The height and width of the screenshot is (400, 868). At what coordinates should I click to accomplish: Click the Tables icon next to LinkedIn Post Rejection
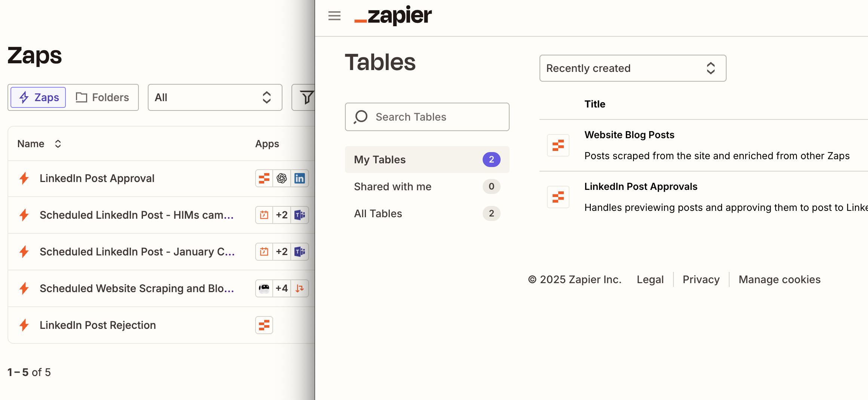[264, 325]
